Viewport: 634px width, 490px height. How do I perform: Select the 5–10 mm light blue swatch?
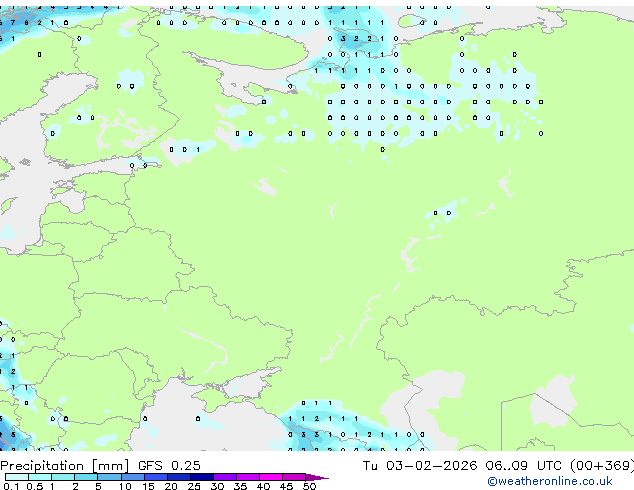109,477
